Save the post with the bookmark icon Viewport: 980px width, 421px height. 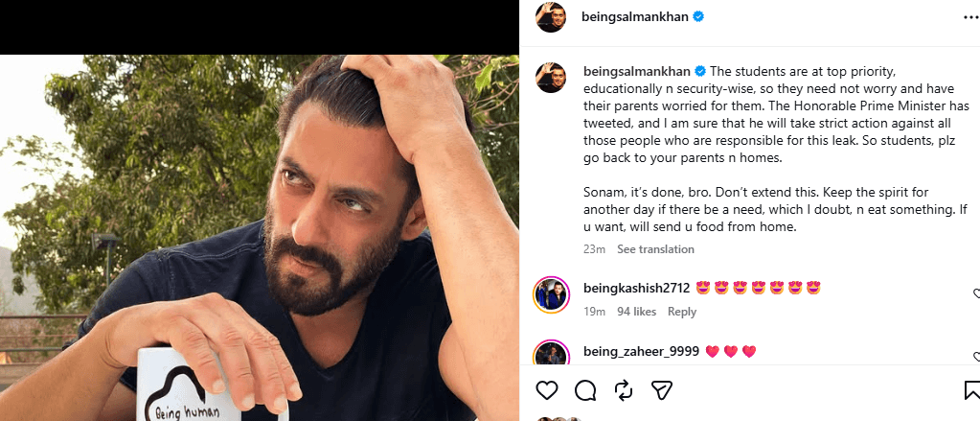point(972,391)
